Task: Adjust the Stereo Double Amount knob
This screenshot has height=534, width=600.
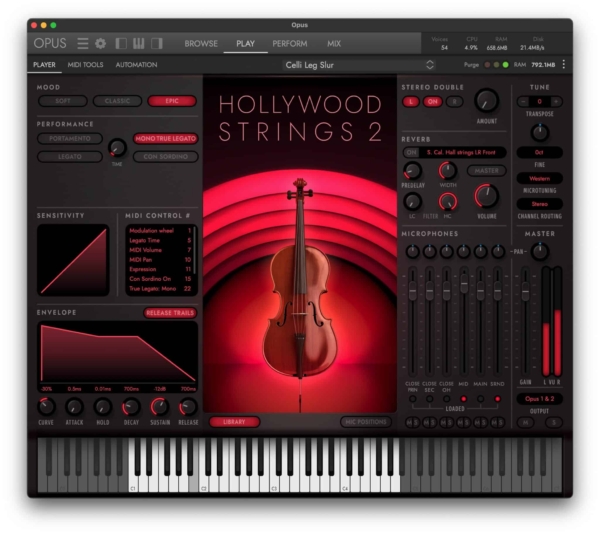Action: point(486,101)
